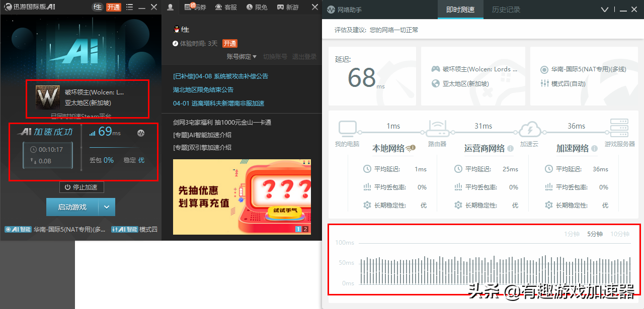
Task: Open AI智能 node selector 华南-国际5
Action: 55,230
